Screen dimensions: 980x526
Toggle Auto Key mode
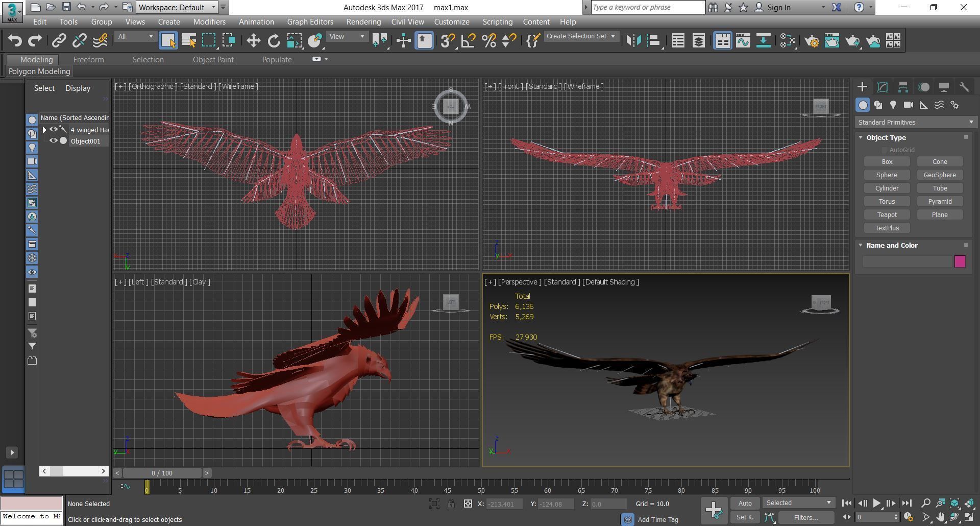[745, 503]
